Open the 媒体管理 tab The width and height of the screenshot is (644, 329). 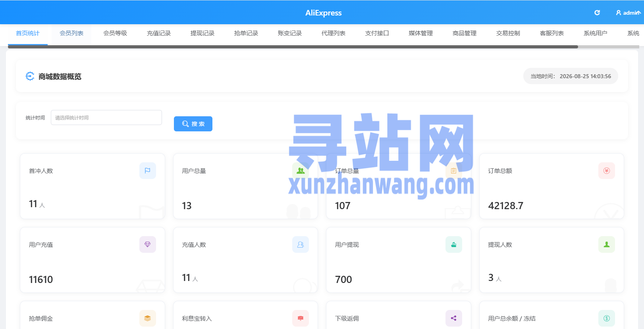[421, 33]
